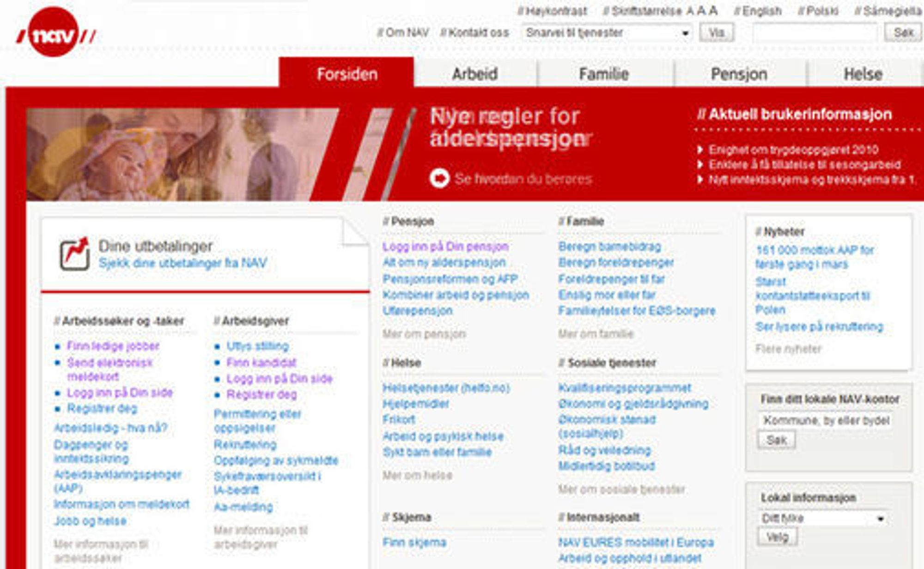Screen dimensions: 924x569
Task: Click the Vis button
Action: coord(717,33)
